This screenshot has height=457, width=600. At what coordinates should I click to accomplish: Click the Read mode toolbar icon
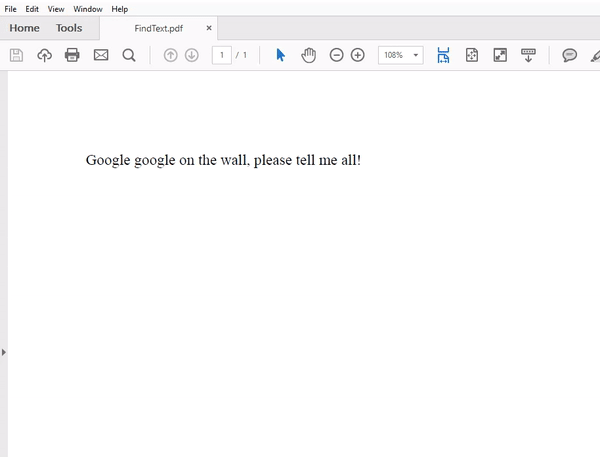528,55
